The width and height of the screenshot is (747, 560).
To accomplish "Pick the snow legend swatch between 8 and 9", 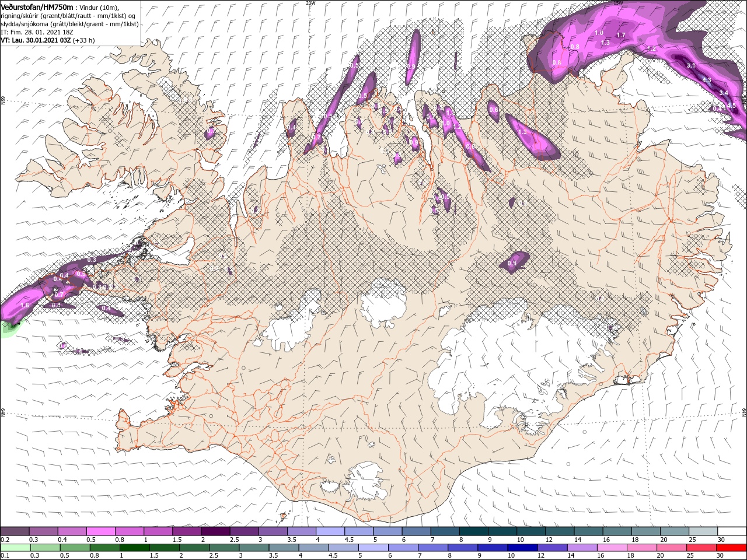I will (474, 531).
